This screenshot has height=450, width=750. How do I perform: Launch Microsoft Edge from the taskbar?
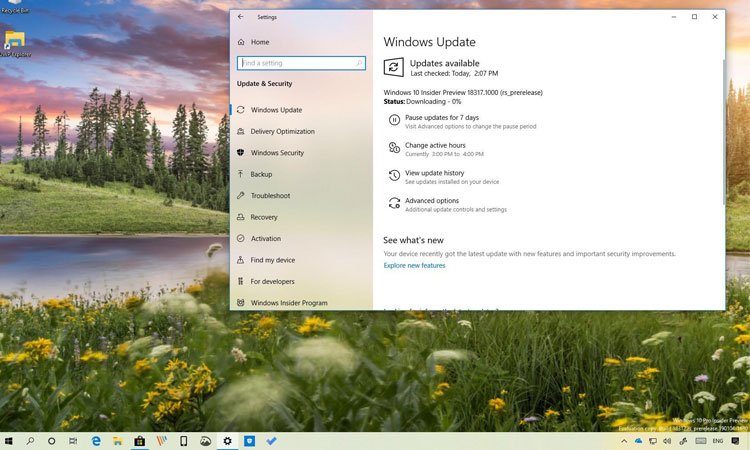[97, 440]
